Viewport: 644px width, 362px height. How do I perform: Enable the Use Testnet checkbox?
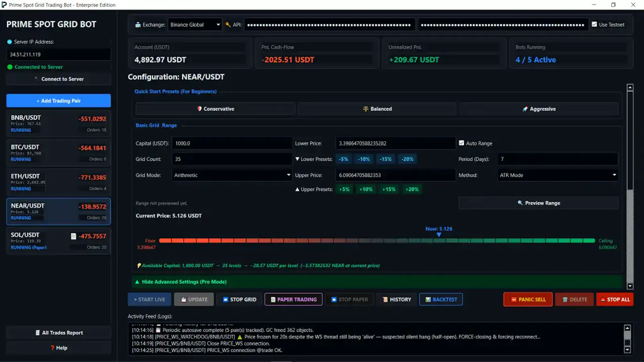(x=594, y=25)
